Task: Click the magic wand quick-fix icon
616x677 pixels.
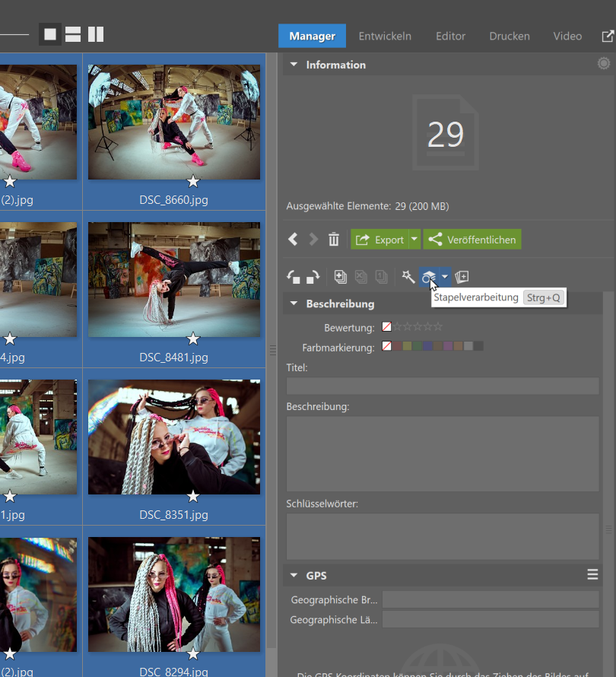Action: [x=408, y=277]
